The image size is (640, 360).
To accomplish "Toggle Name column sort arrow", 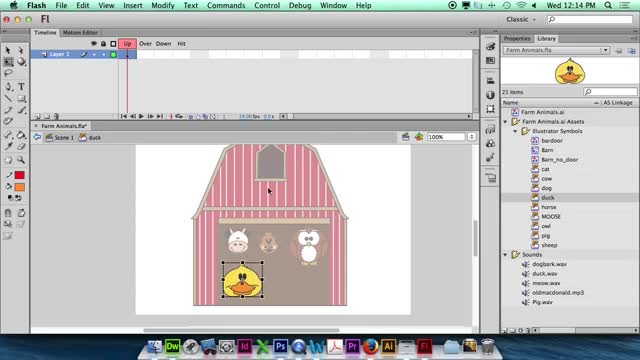I will (596, 103).
